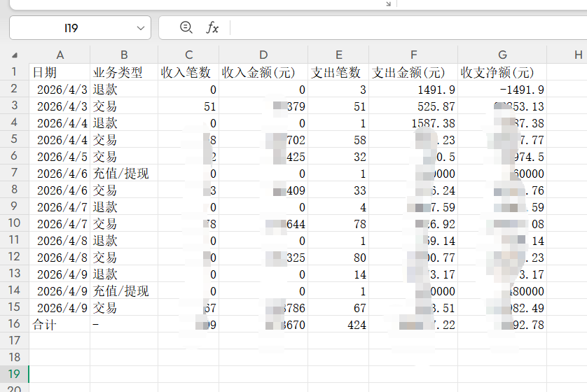Click the 收支净额(元) header cell
This screenshot has width=587, height=392.
pos(502,72)
